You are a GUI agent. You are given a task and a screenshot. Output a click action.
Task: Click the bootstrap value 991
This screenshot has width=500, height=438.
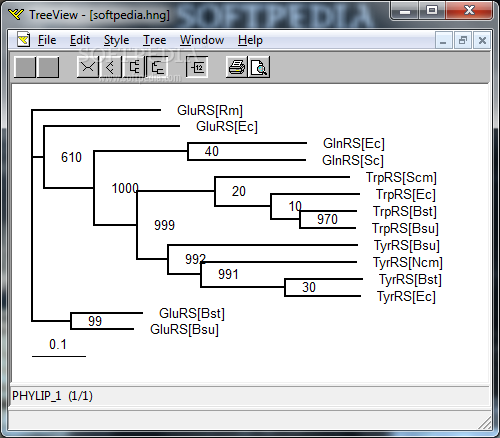tap(228, 275)
